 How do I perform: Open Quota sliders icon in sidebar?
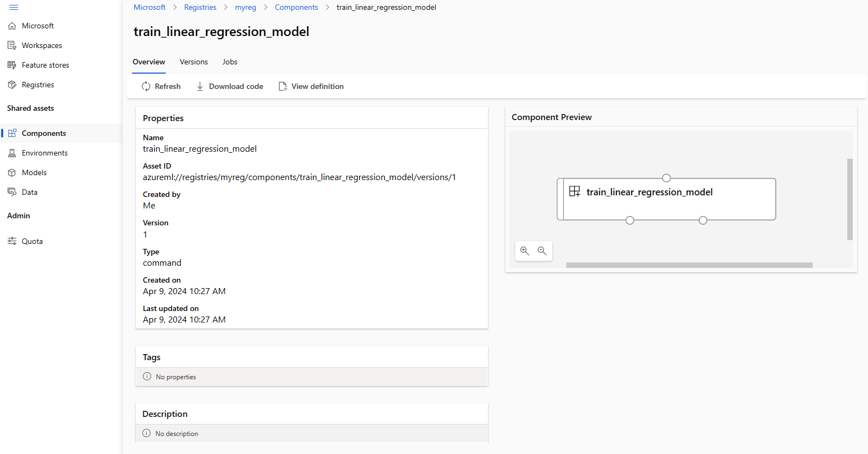tap(12, 241)
